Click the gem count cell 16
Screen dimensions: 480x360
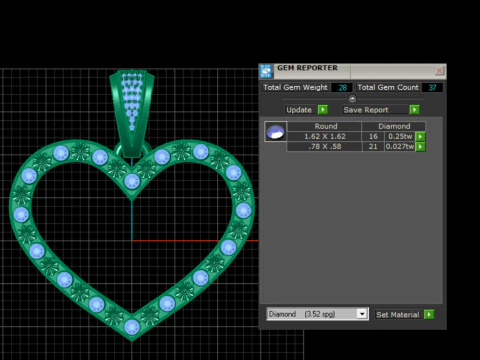[373, 136]
